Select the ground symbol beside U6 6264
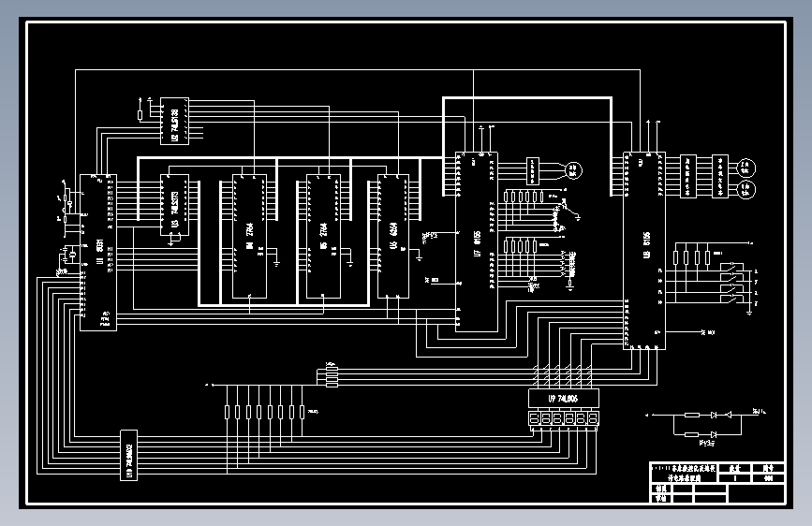The width and height of the screenshot is (812, 526). 419,257
